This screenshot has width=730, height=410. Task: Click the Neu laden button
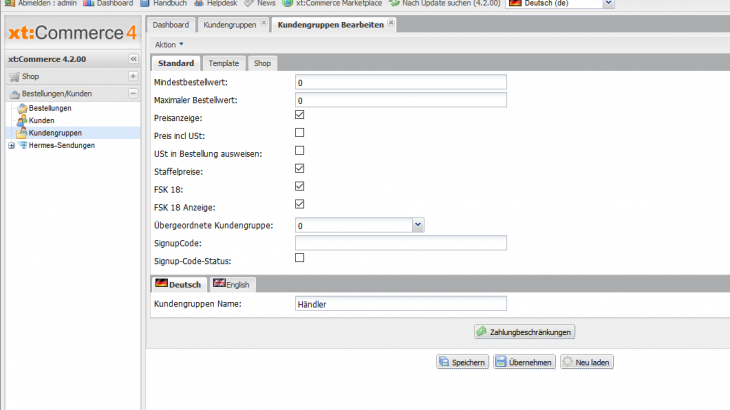(587, 362)
